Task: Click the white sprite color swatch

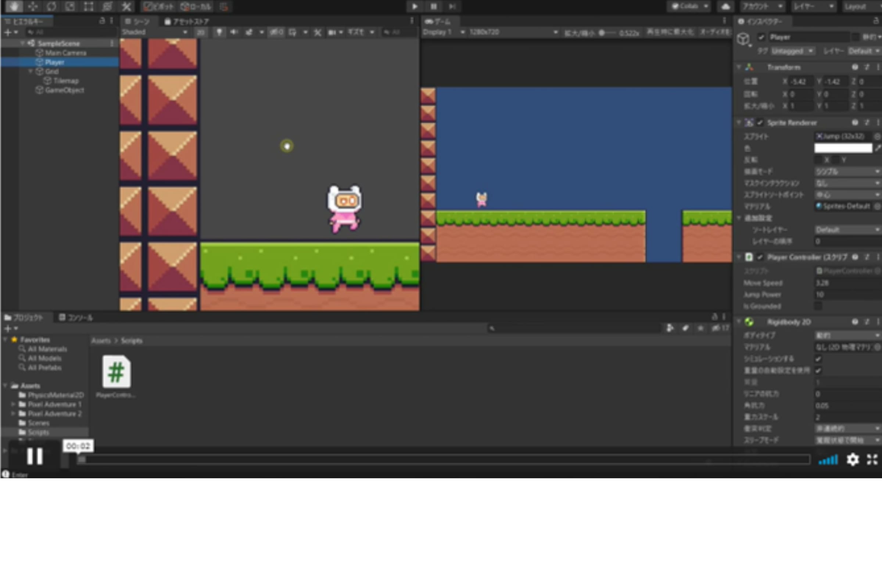Action: (843, 148)
